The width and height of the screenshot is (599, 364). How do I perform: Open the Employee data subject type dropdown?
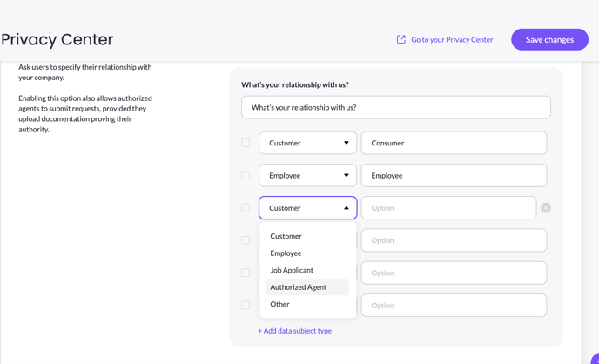coord(307,175)
